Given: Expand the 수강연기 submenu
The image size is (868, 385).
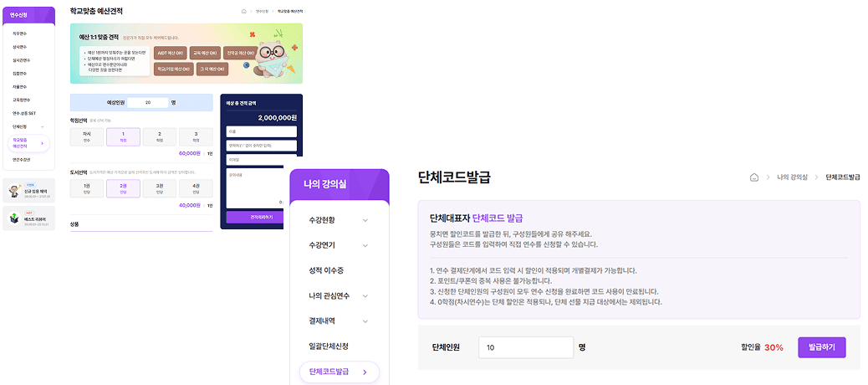Looking at the screenshot, I should pos(365,246).
